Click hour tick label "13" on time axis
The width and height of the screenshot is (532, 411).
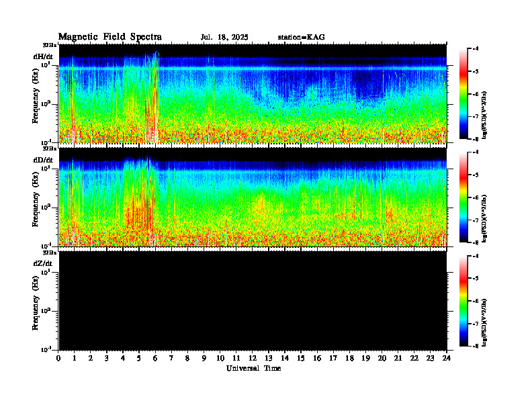pos(269,359)
